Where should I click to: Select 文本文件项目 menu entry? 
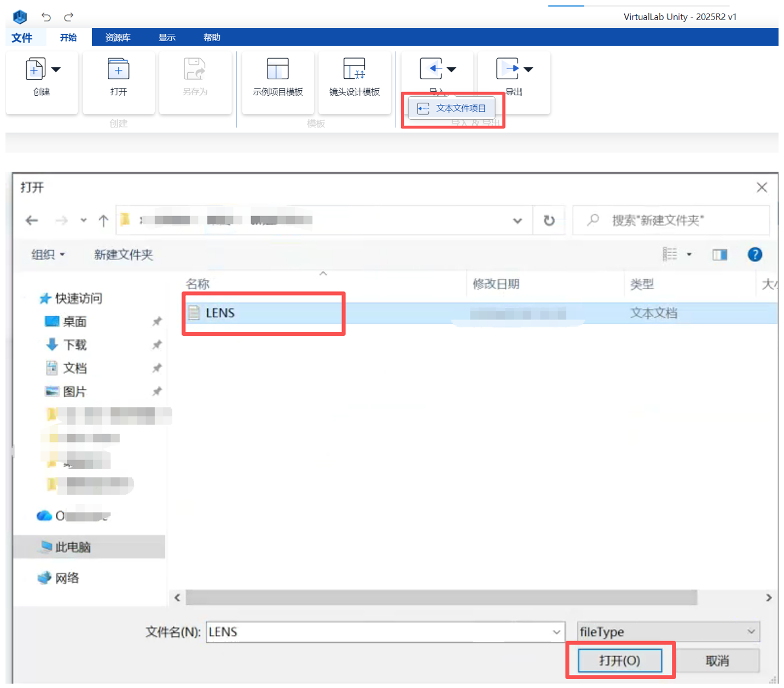452,108
